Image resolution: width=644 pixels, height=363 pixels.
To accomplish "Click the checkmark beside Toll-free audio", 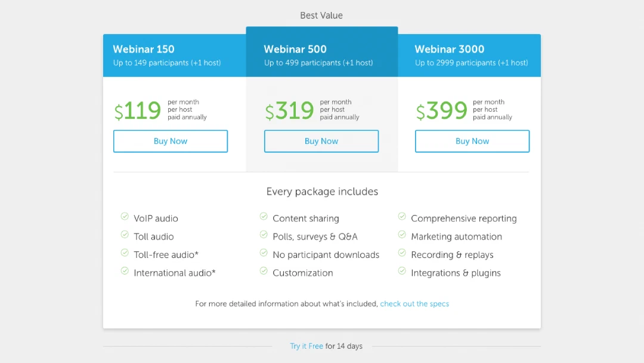I will click(125, 253).
